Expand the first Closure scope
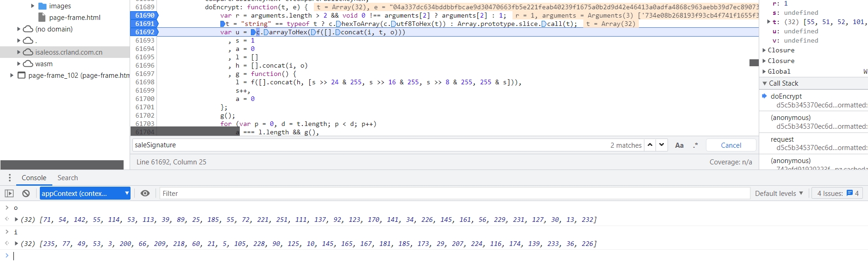This screenshot has width=868, height=264. click(764, 50)
